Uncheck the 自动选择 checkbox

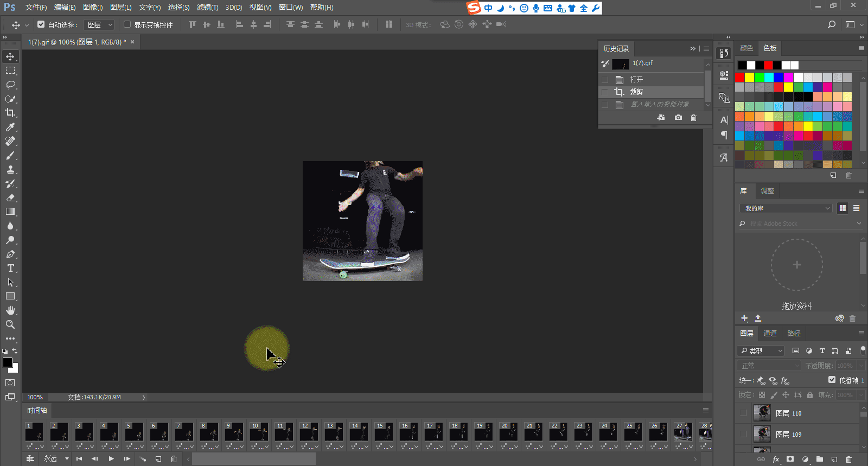coord(41,24)
